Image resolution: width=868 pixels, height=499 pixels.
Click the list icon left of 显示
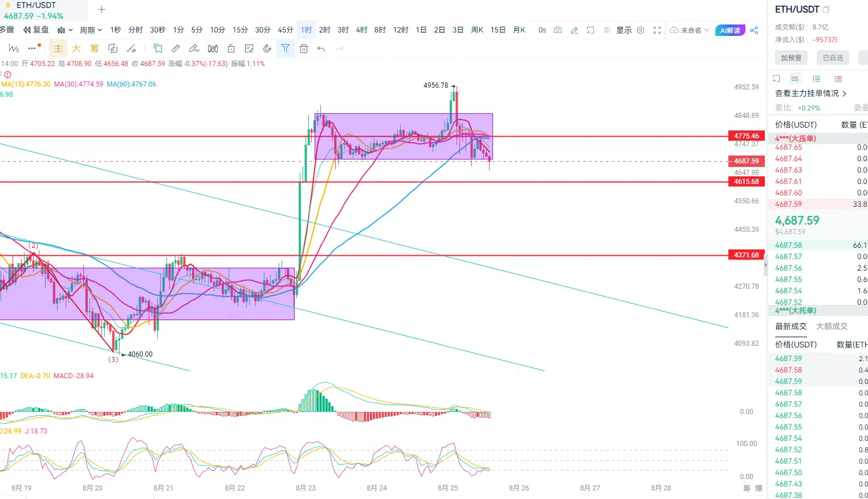point(607,30)
